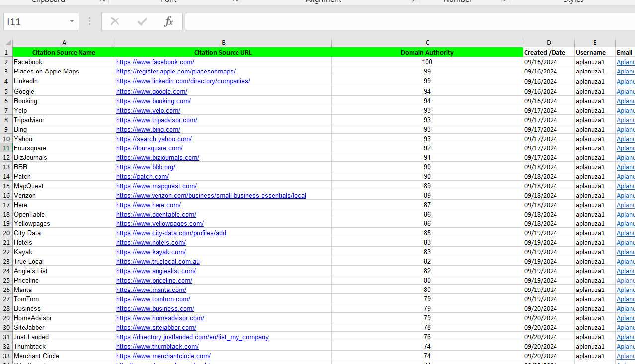Image resolution: width=635 pixels, height=364 pixels.
Task: Select row 11 header
Action: [x=6, y=148]
